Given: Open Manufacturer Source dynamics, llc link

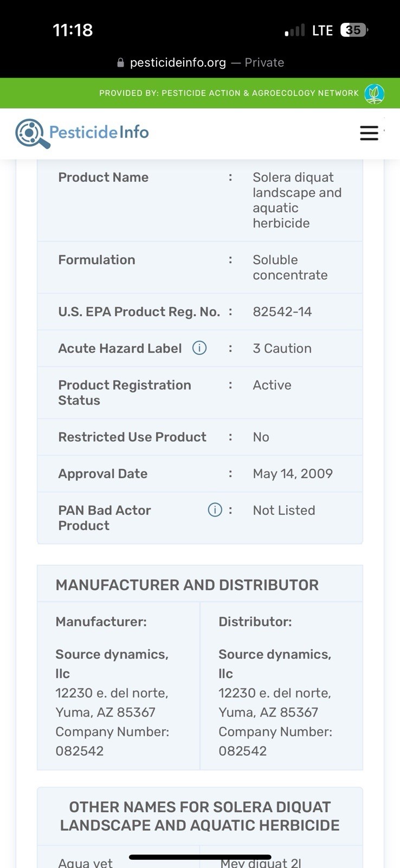Looking at the screenshot, I should tap(112, 663).
